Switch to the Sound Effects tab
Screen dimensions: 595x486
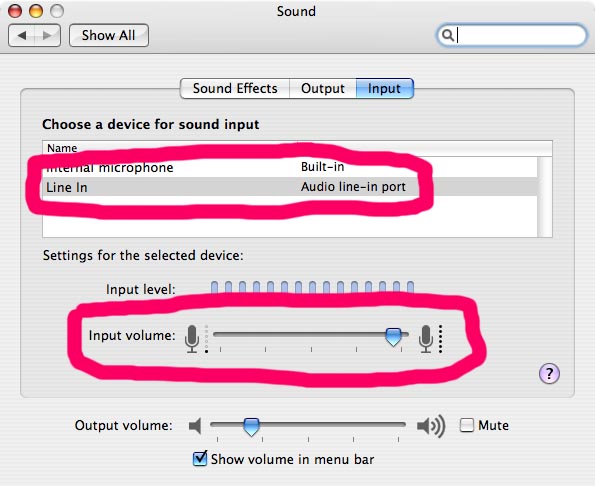click(x=235, y=88)
